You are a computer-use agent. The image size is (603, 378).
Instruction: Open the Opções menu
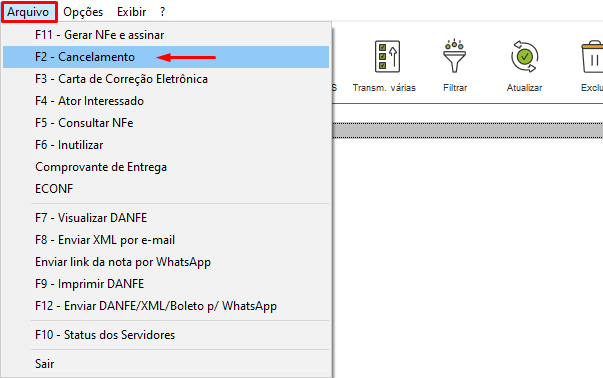coord(83,12)
